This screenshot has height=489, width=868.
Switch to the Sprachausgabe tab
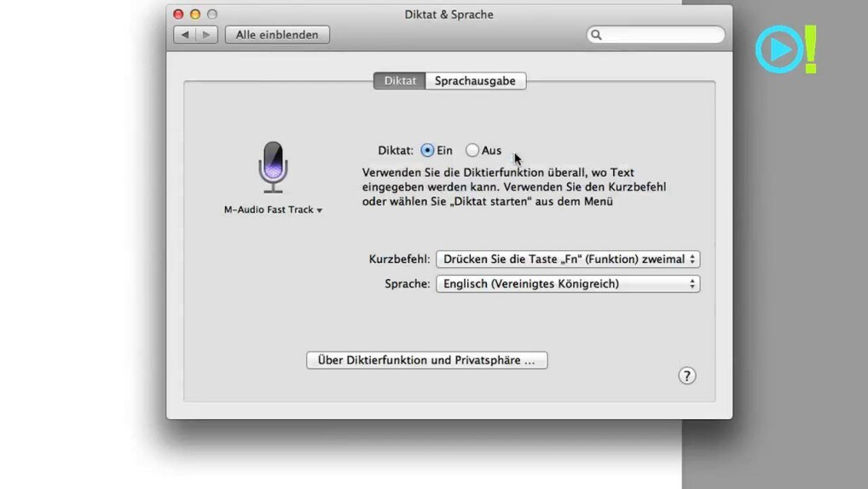coord(475,81)
